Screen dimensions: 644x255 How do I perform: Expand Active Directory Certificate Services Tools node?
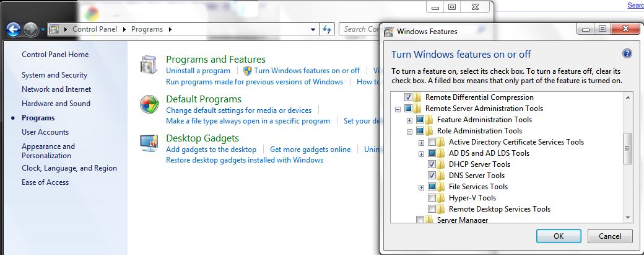click(421, 143)
